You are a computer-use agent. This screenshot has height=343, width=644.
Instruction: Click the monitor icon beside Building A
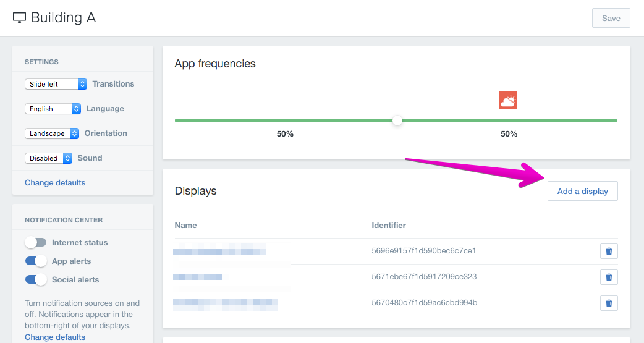(19, 18)
